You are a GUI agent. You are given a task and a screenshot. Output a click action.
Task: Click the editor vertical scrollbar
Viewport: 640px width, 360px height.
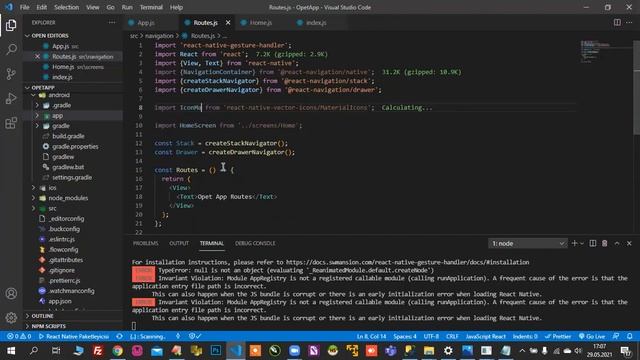click(x=636, y=87)
